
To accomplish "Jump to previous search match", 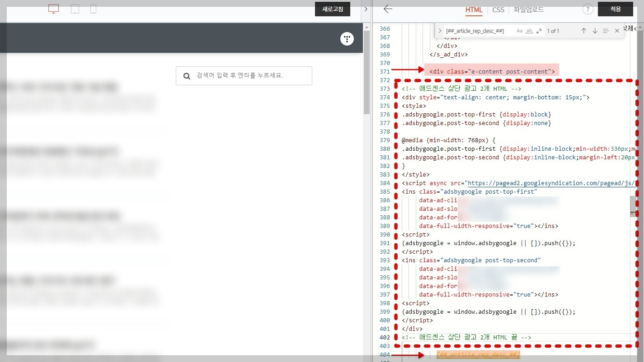I will tap(583, 31).
